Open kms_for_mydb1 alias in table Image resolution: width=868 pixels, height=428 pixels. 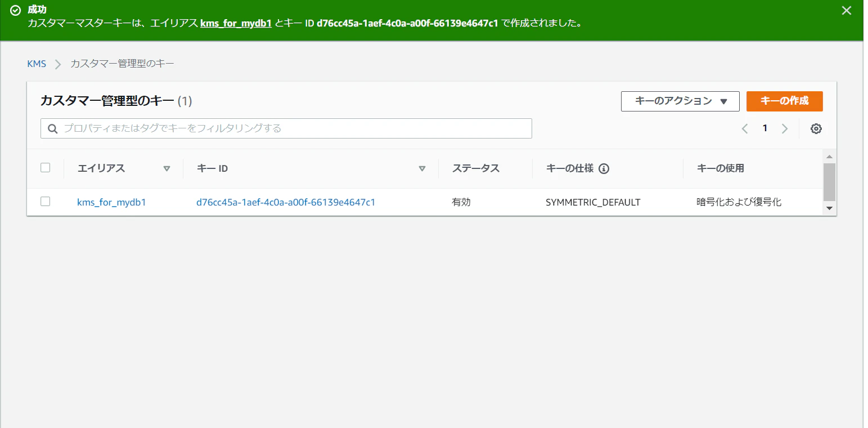[111, 202]
